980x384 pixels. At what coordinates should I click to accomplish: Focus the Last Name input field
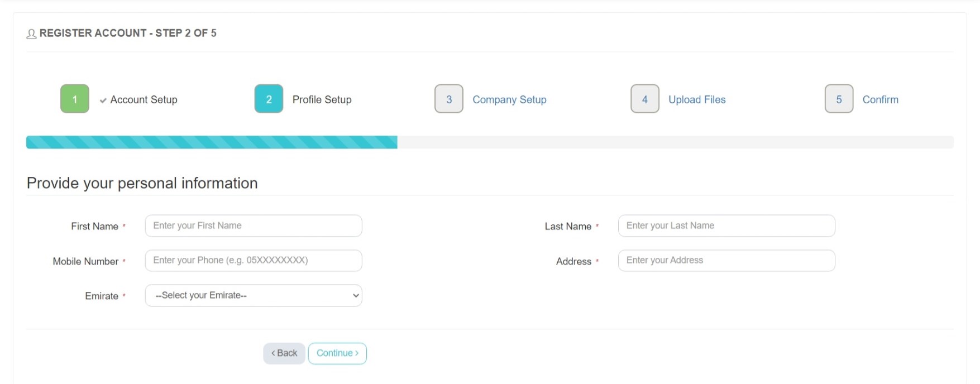pyautogui.click(x=726, y=225)
